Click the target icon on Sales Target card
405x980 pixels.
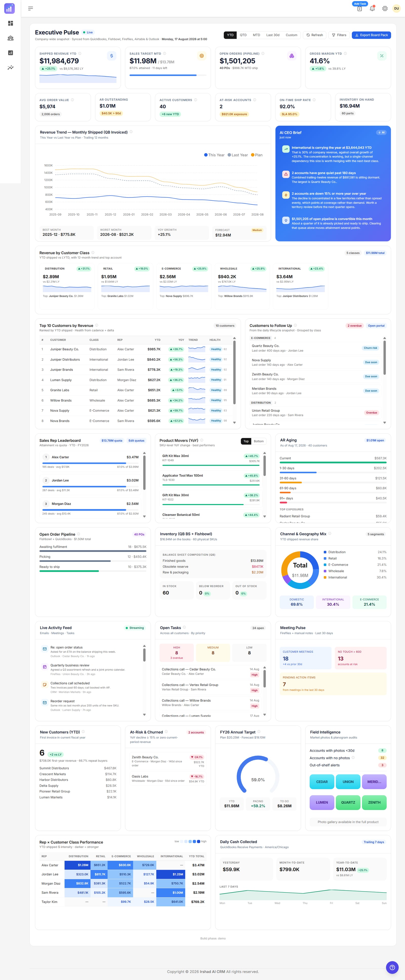click(202, 56)
